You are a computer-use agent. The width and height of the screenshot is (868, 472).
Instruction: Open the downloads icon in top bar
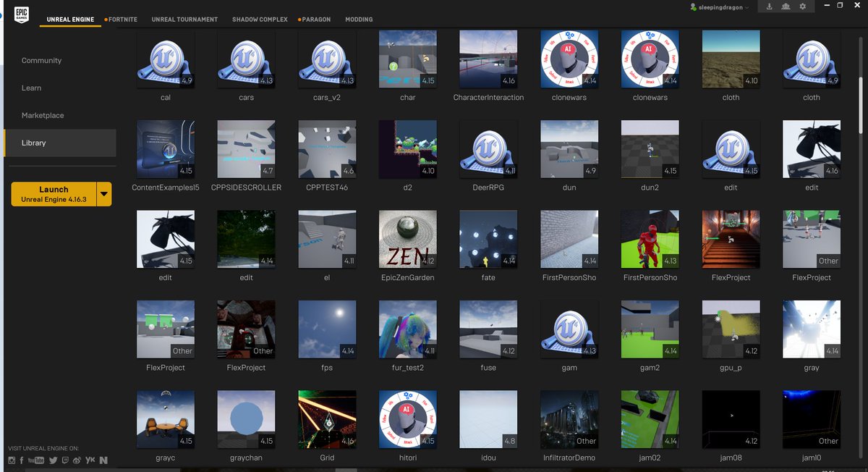[x=769, y=7]
